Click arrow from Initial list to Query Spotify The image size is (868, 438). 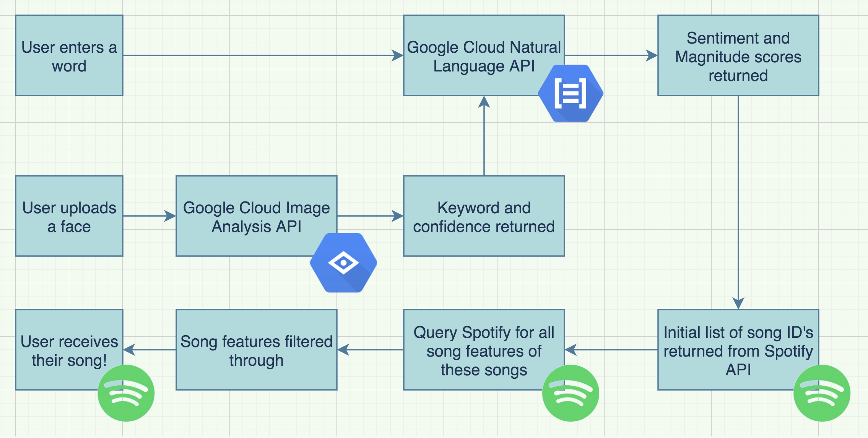click(612, 350)
